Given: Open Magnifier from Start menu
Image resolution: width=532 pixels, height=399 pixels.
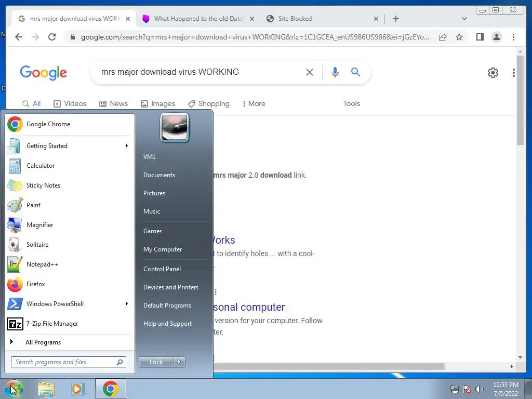Looking at the screenshot, I should tap(70, 224).
